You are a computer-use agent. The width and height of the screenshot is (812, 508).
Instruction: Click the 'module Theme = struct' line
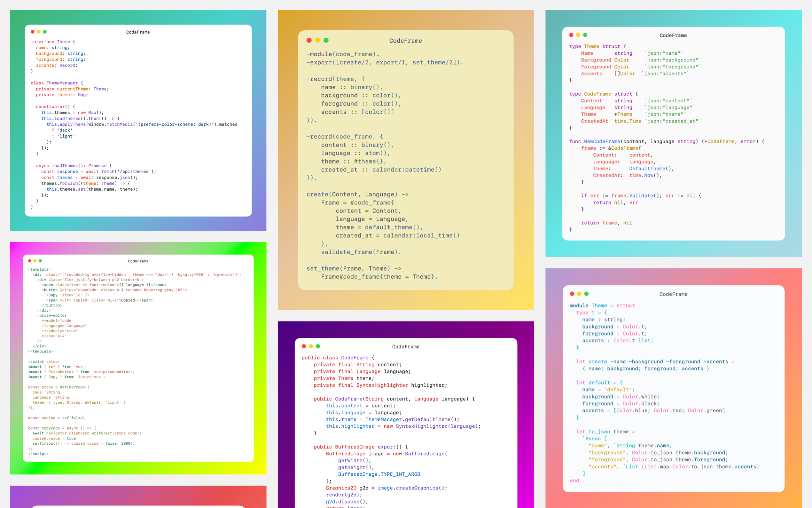(602, 306)
